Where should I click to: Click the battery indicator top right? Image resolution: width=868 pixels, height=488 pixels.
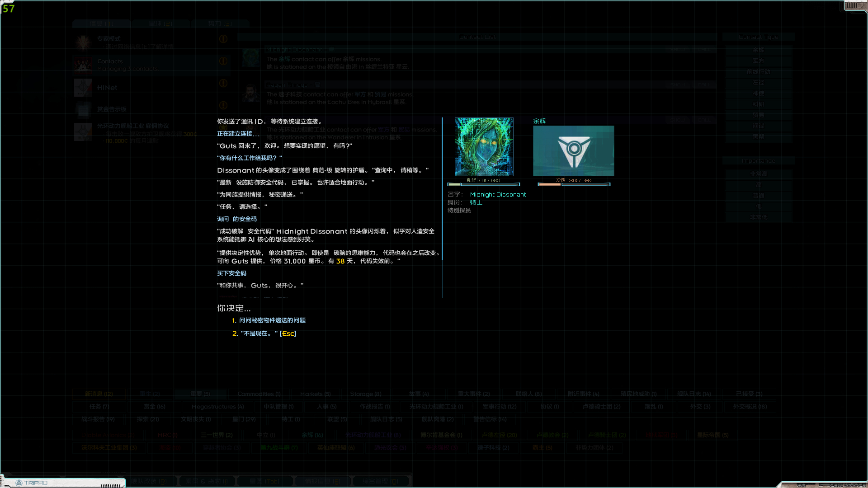click(854, 6)
